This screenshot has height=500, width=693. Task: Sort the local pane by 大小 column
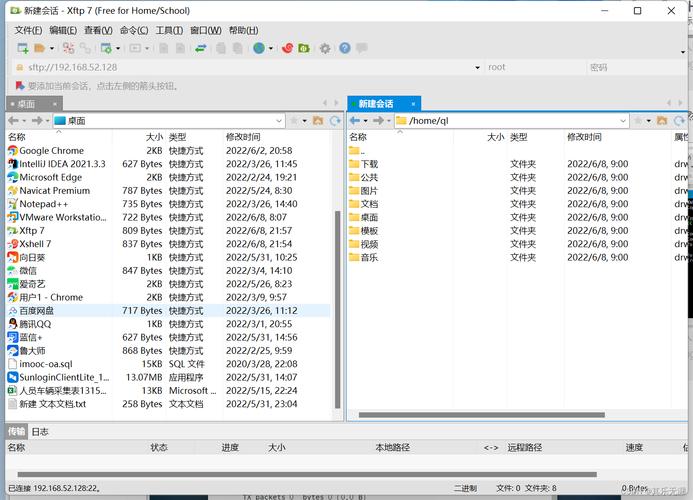point(154,137)
